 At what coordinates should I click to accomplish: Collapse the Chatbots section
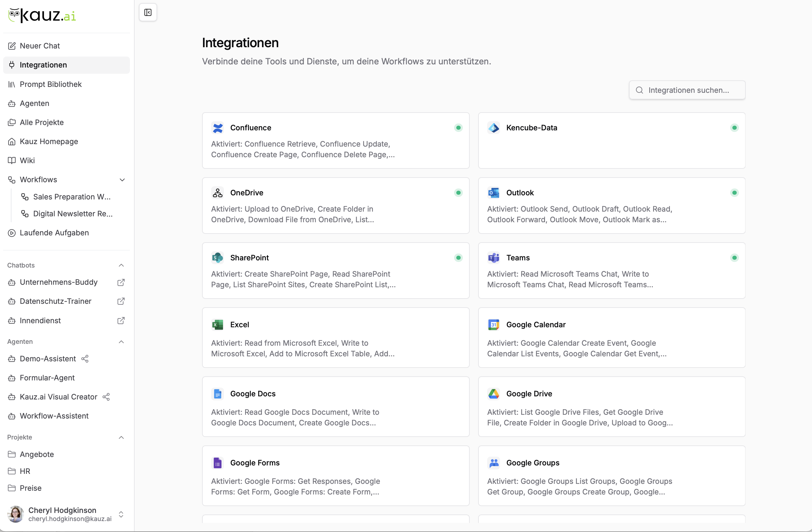121,265
